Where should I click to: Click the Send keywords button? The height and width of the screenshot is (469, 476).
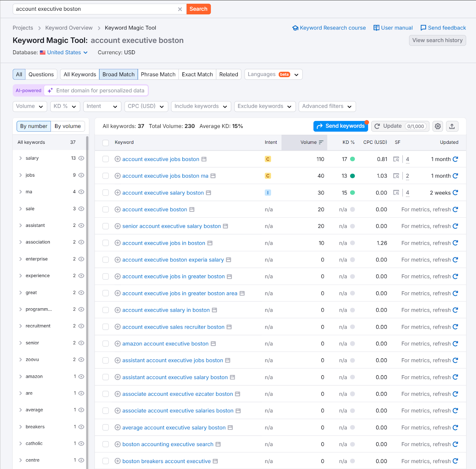340,126
